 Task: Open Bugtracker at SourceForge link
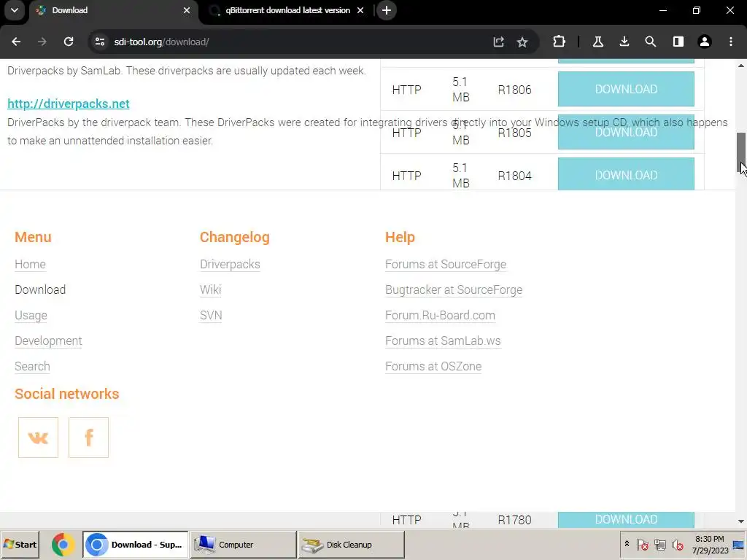pyautogui.click(x=454, y=290)
